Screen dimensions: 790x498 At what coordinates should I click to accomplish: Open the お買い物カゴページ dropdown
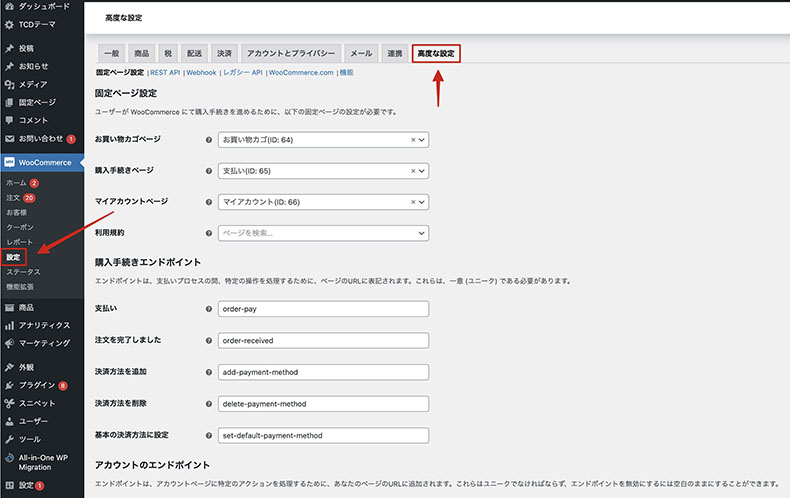pos(323,140)
